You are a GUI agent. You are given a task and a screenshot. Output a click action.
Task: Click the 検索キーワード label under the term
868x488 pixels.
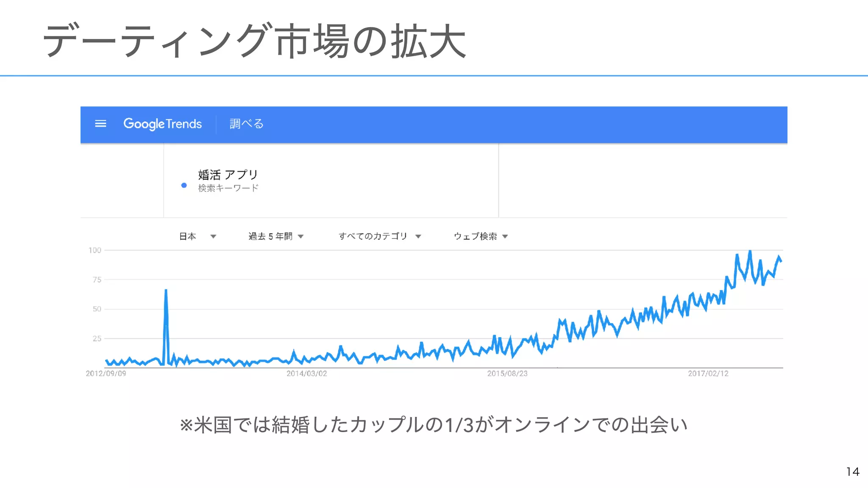click(228, 188)
